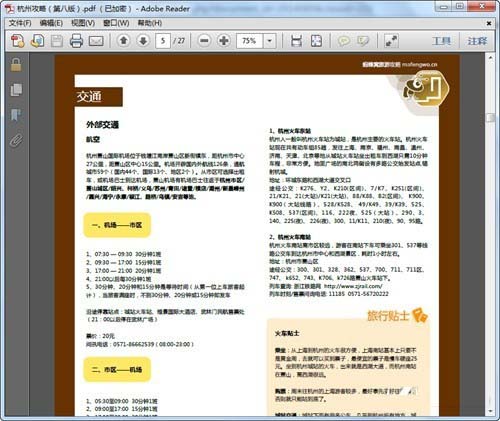
Task: Click the 一、机场——市区 yellow label
Action: point(117,225)
